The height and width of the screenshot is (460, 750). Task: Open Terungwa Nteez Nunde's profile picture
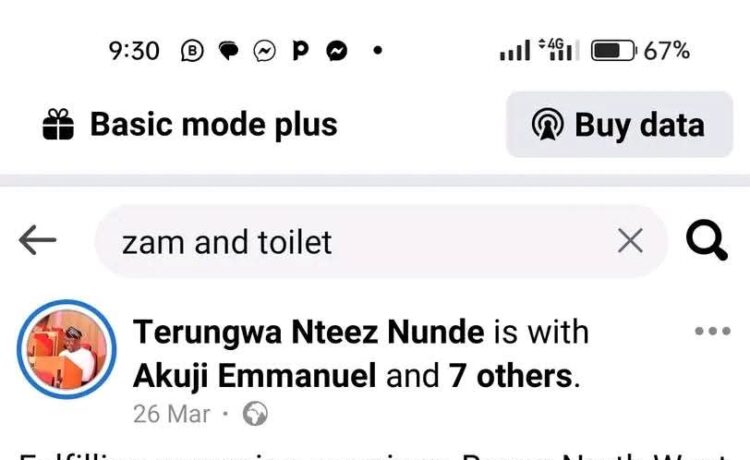click(x=67, y=350)
